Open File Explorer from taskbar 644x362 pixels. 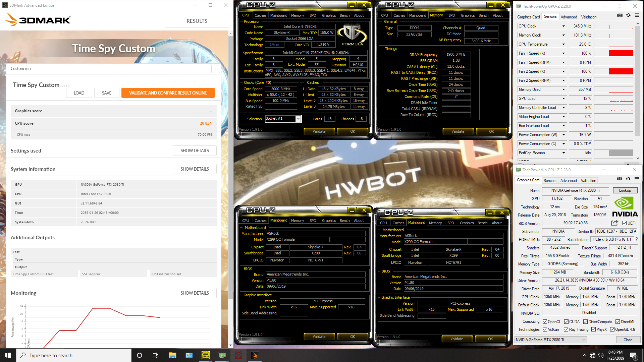tap(173, 355)
